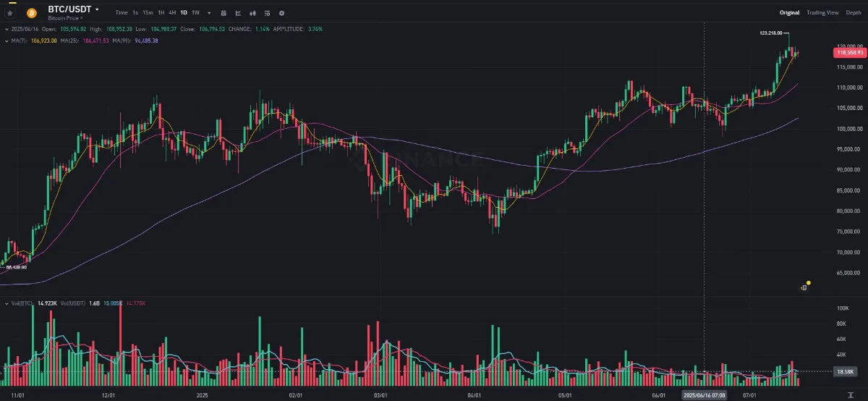The height and width of the screenshot is (401, 868).
Task: Open chart settings gear icon
Action: [281, 13]
